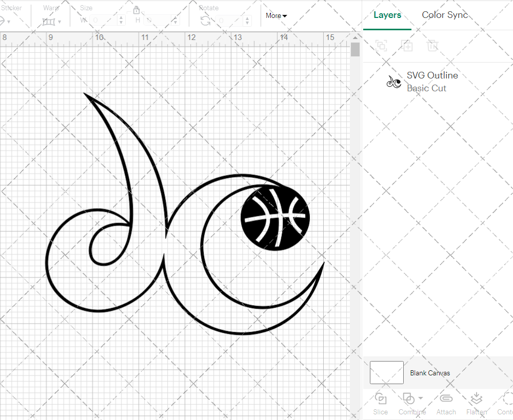The image size is (513, 420).
Task: Click the Blank Canvas color swatch
Action: click(x=386, y=373)
